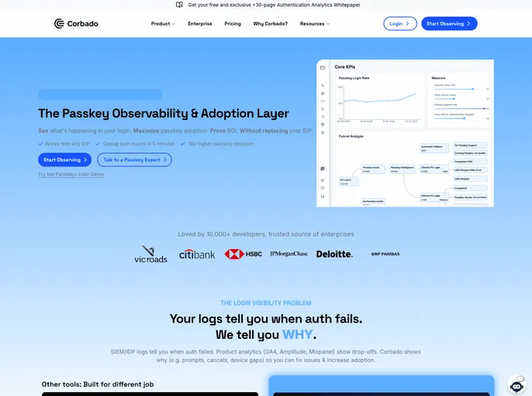Screen dimensions: 532x396
Task: Click the Citibank logo
Action: [197, 254]
